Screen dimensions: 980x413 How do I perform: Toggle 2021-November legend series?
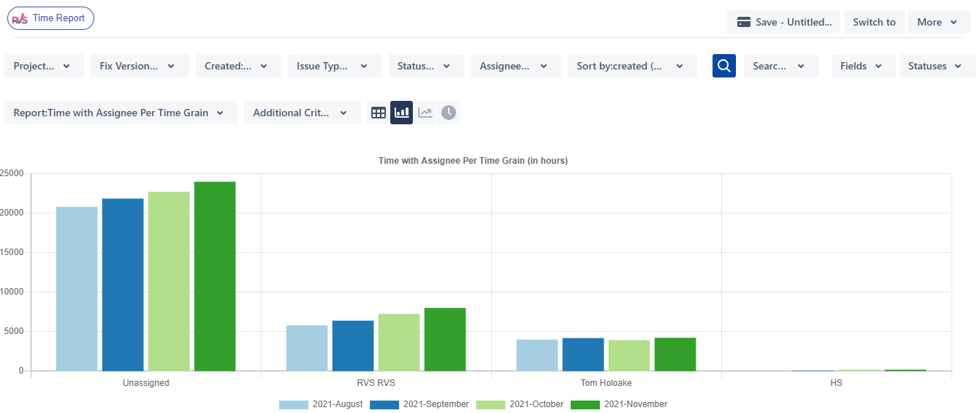(x=618, y=404)
